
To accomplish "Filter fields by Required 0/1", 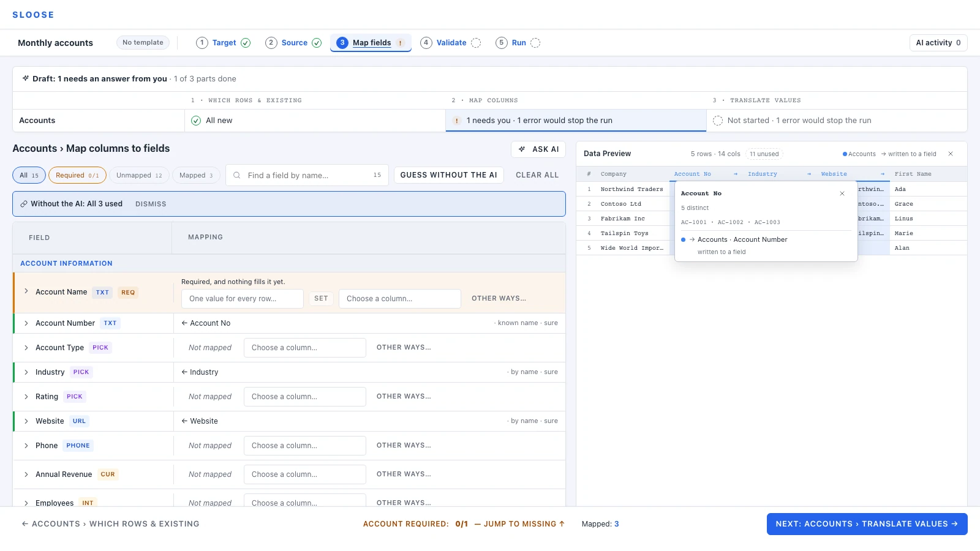I will [x=77, y=175].
